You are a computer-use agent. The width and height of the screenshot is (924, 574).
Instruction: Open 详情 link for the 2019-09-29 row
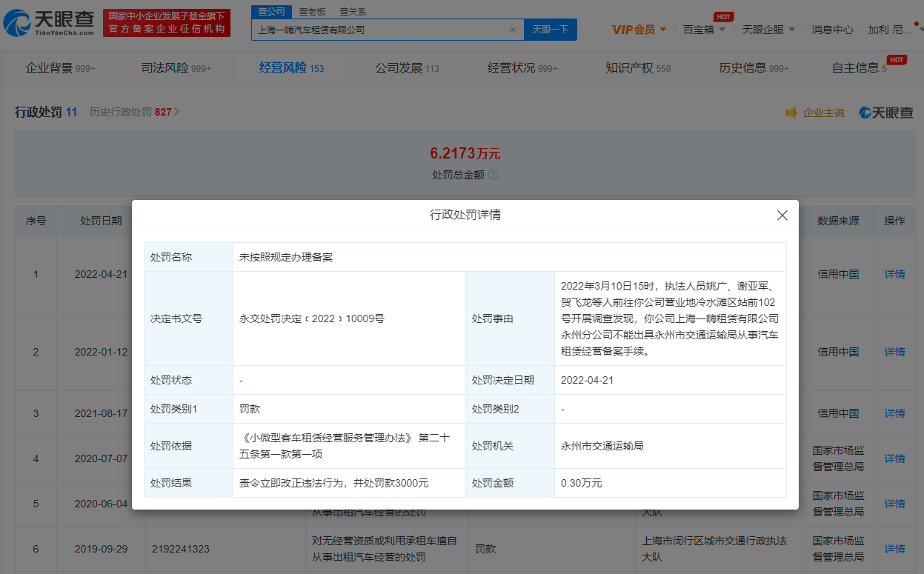coord(894,549)
